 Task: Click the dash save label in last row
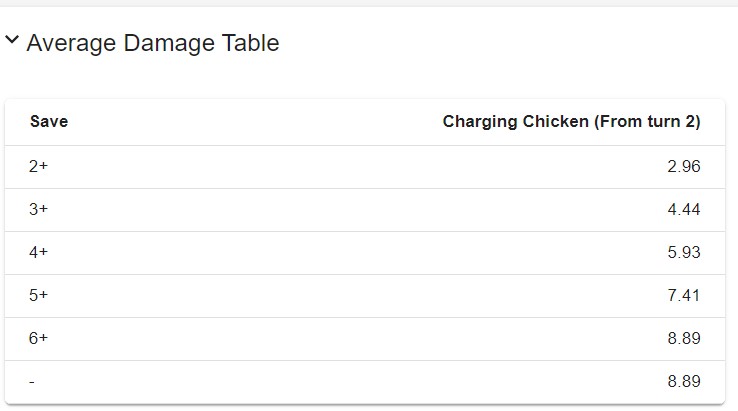[33, 382]
